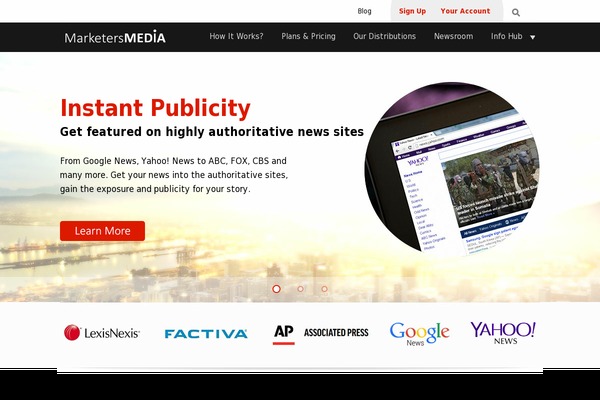Viewport: 600px width, 400px height.
Task: Go to Plans & Pricing
Action: point(308,36)
